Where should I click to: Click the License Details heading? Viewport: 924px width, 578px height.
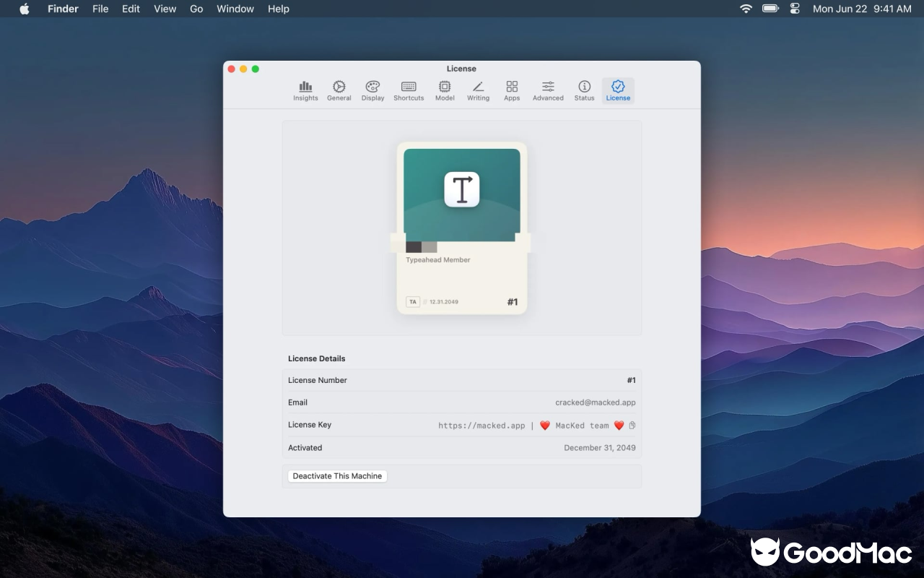[317, 358]
